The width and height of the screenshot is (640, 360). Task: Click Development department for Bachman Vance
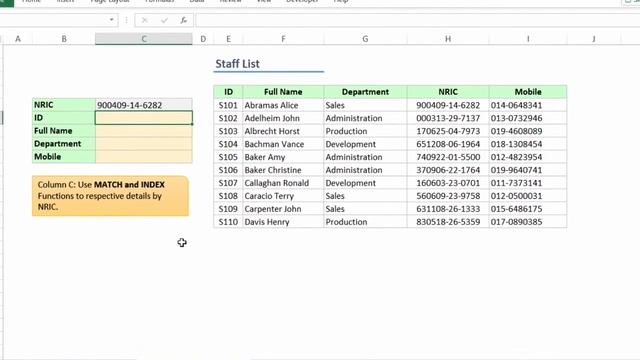click(365, 144)
